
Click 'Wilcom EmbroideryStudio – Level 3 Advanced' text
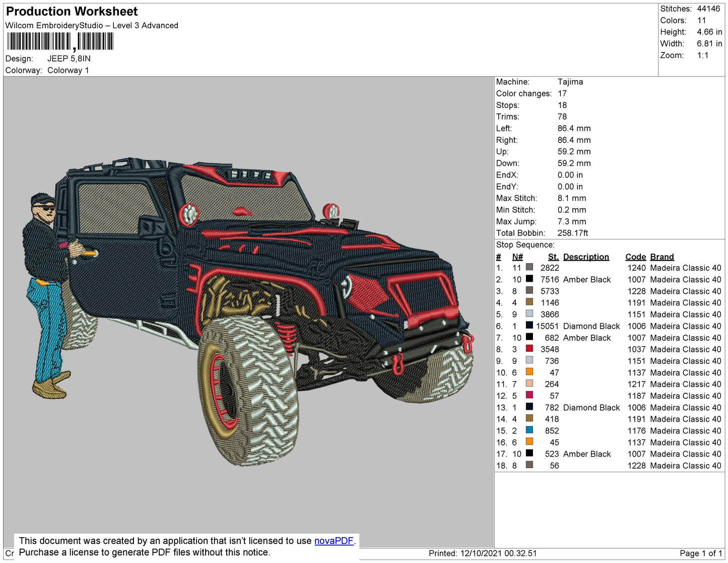pyautogui.click(x=92, y=25)
